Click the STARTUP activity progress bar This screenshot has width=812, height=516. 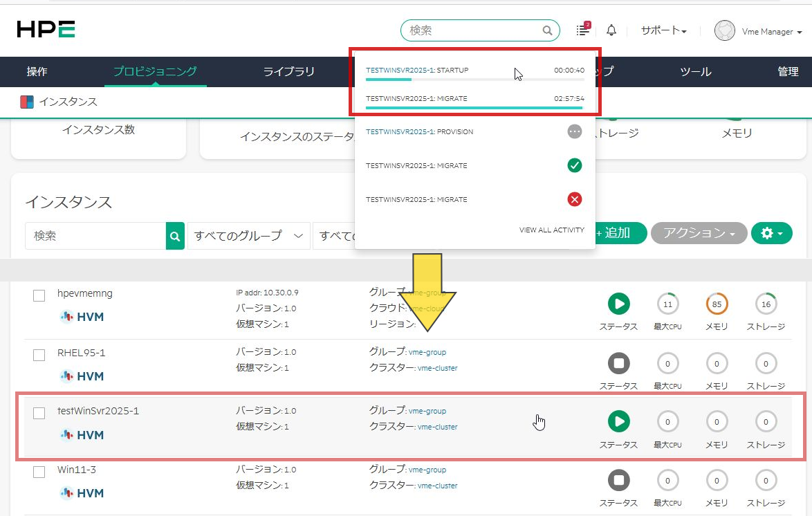pyautogui.click(x=474, y=80)
